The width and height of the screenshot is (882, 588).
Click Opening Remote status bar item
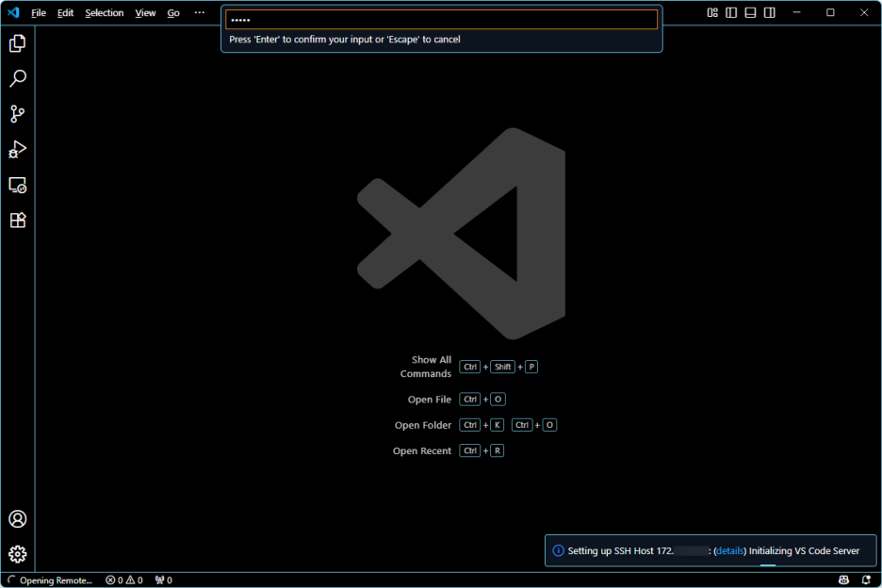tap(50, 580)
